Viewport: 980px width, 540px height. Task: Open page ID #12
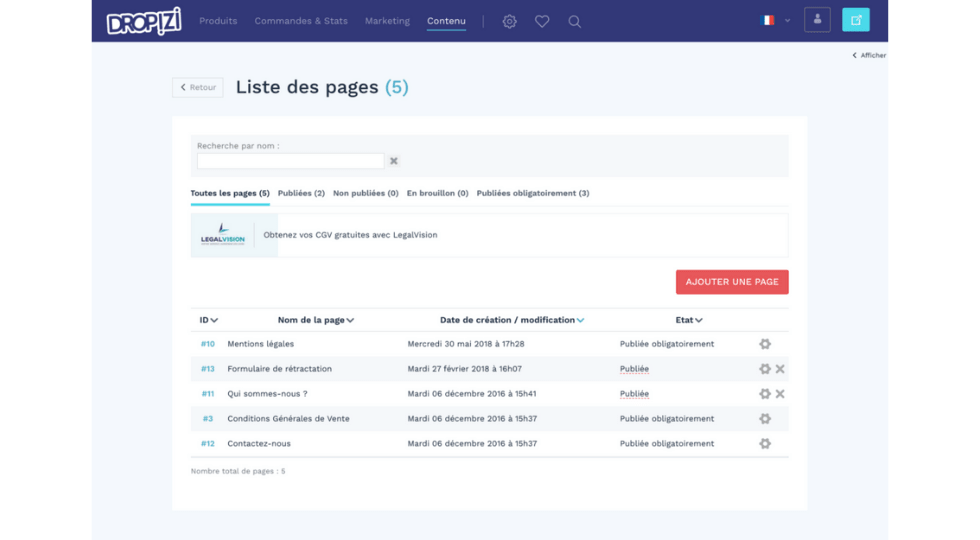(208, 444)
